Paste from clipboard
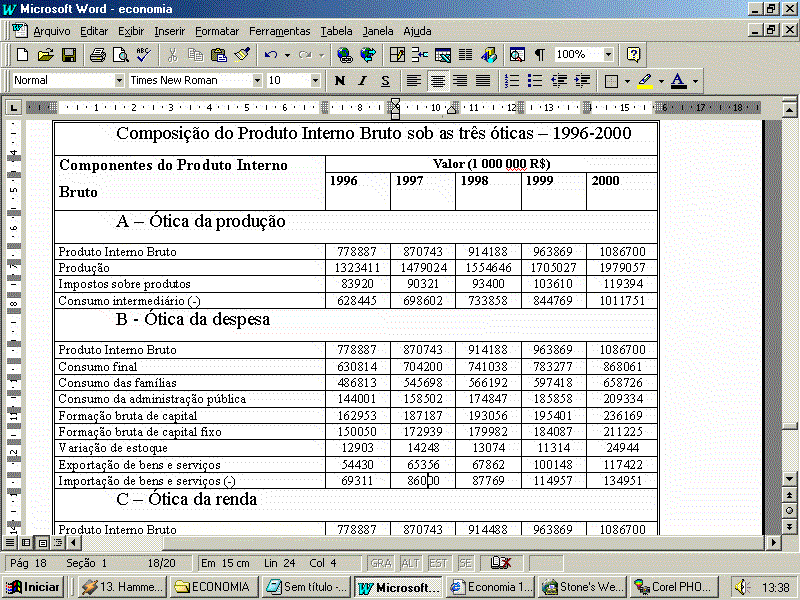 click(x=219, y=55)
